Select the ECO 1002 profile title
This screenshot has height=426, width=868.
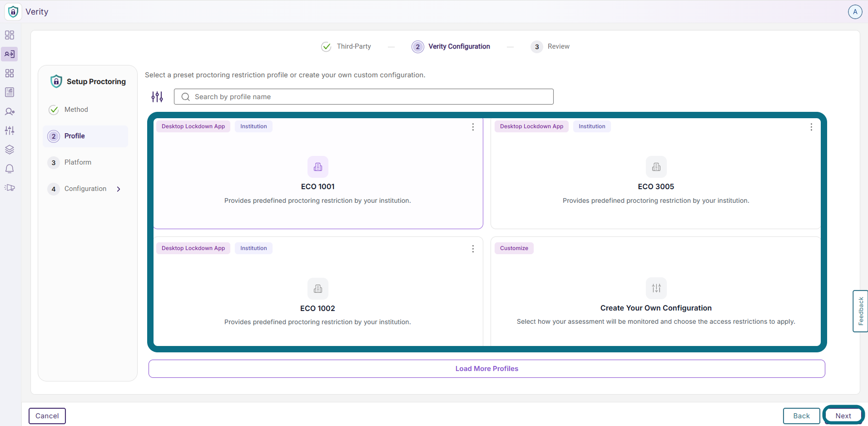click(317, 308)
